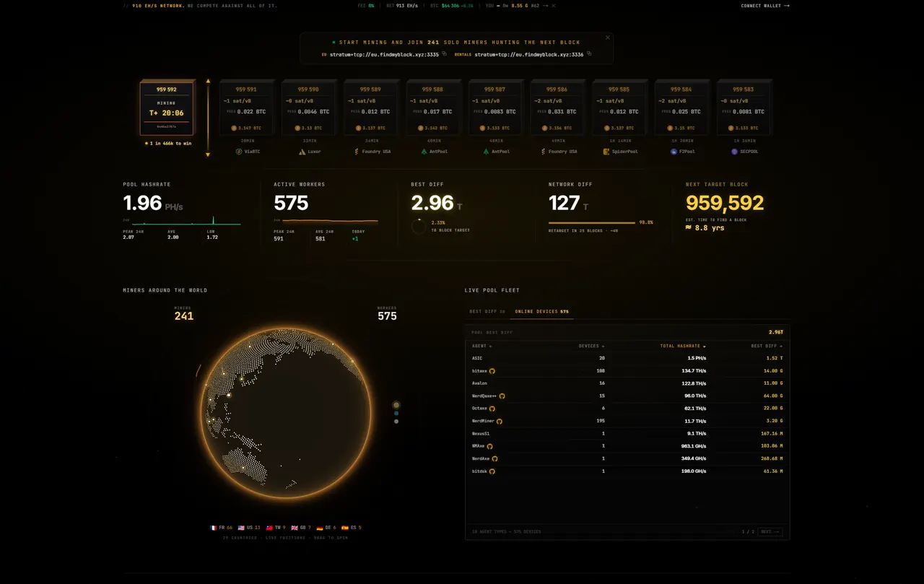Select the gray bottom dot beside the globe

coord(396,421)
